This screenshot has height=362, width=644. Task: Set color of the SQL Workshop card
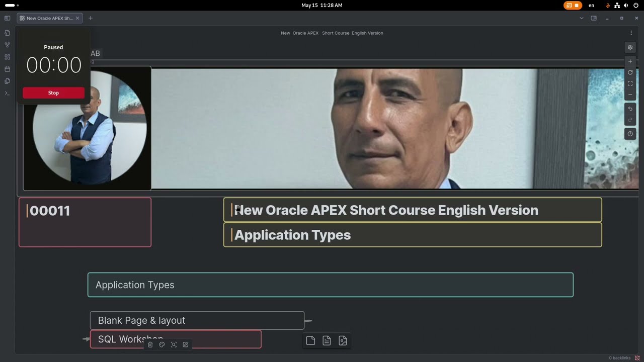click(x=162, y=344)
